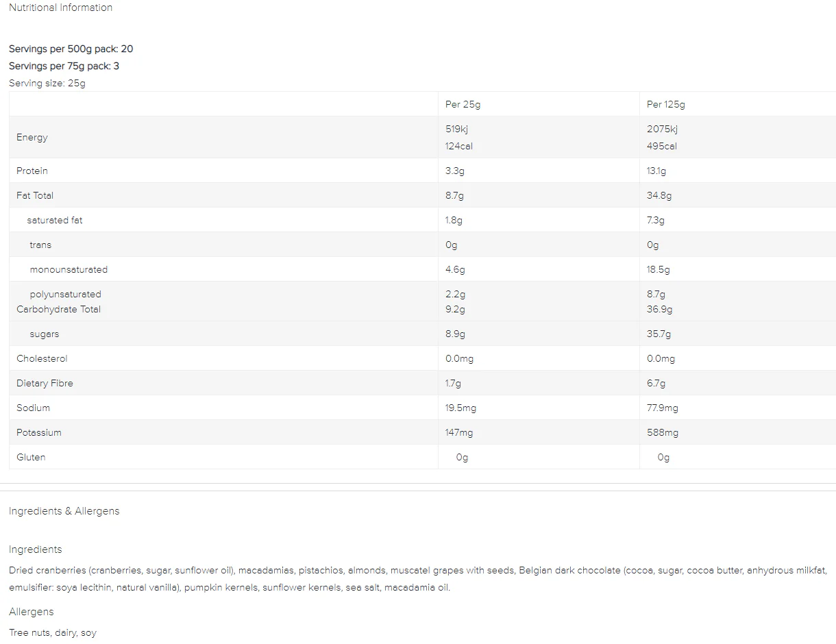The height and width of the screenshot is (644, 836).
Task: Click the Nutritional Information heading
Action: pyautogui.click(x=60, y=8)
